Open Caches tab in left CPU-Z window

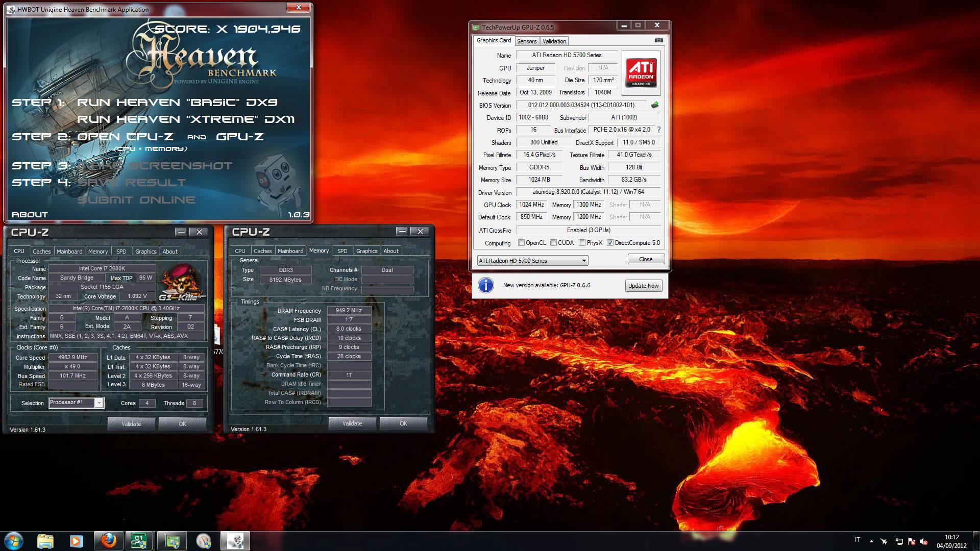pyautogui.click(x=42, y=252)
